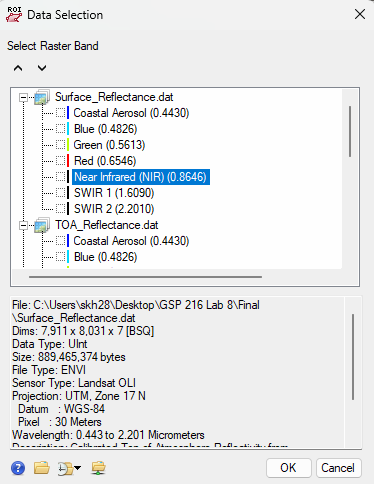This screenshot has height=484, width=374.
Task: Click the red color bar beside Red band
Action: tap(68, 161)
